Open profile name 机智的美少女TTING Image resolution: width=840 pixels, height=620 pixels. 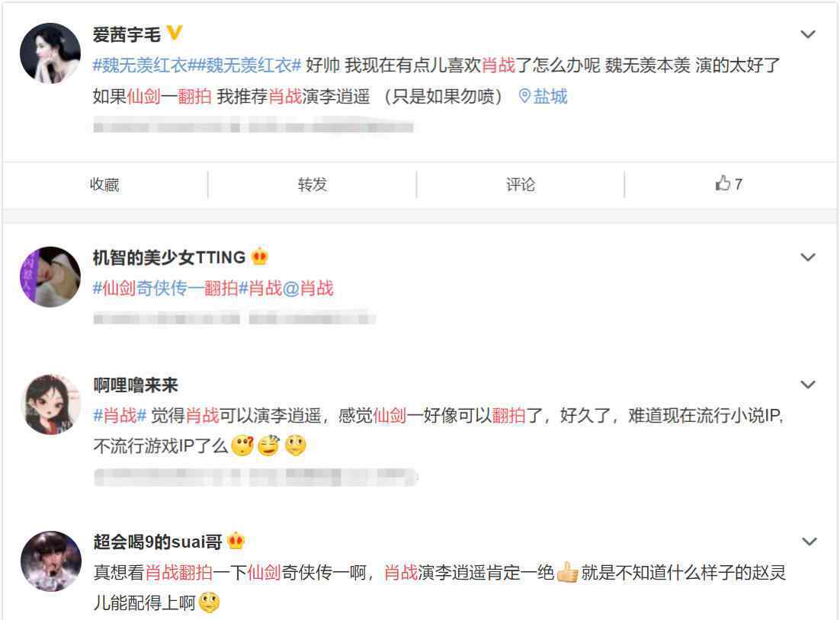pyautogui.click(x=169, y=257)
